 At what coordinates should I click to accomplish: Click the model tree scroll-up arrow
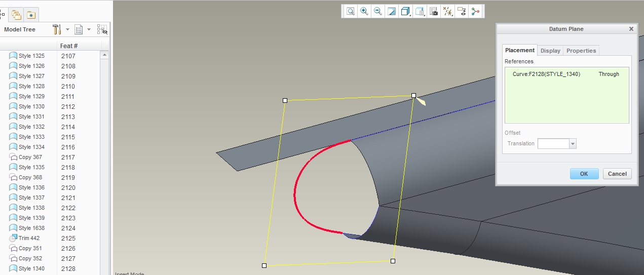click(105, 55)
